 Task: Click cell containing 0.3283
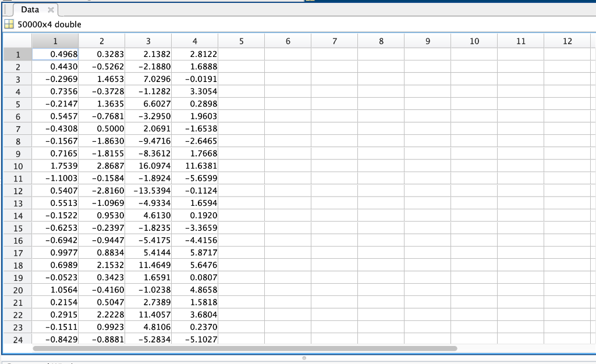tap(102, 54)
